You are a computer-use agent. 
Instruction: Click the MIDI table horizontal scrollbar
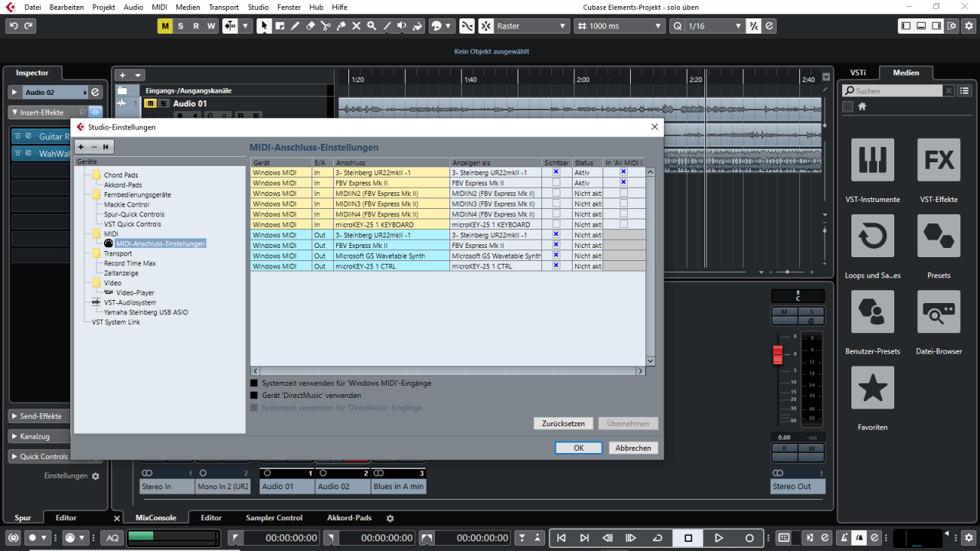point(448,371)
